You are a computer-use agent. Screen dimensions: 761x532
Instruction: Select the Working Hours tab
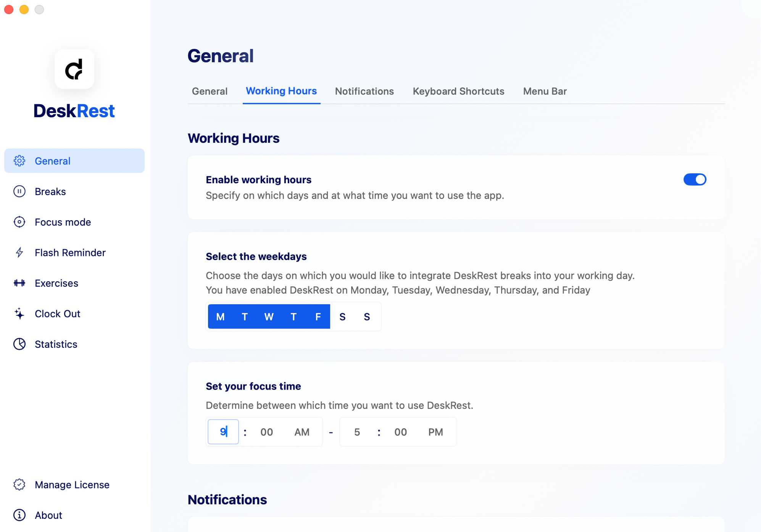(x=281, y=91)
